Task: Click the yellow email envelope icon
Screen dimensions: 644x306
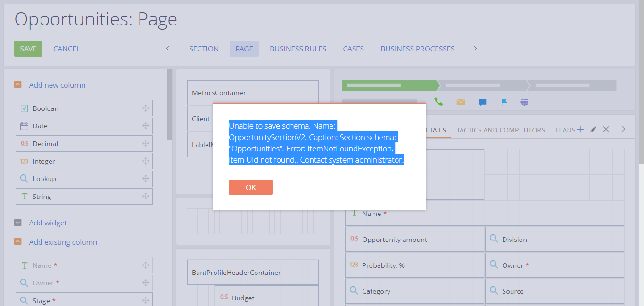Action: 461,102
